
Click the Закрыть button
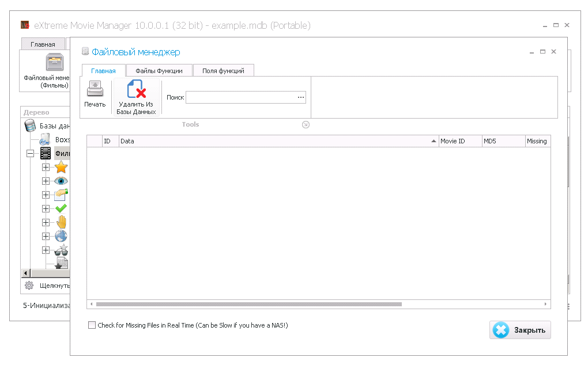[x=520, y=330]
